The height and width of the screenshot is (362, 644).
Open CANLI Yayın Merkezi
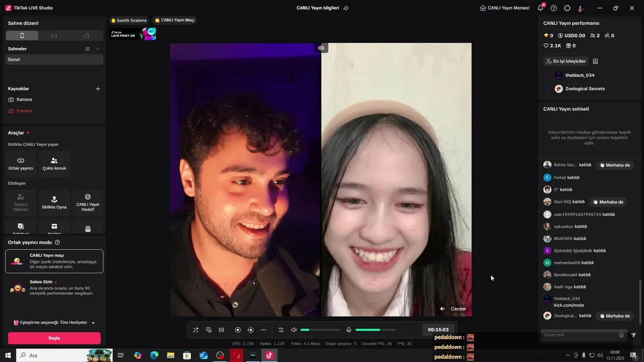point(505,8)
